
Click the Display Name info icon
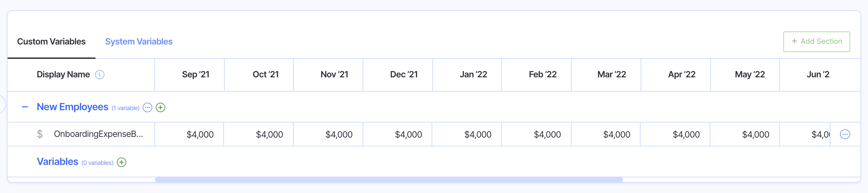100,75
